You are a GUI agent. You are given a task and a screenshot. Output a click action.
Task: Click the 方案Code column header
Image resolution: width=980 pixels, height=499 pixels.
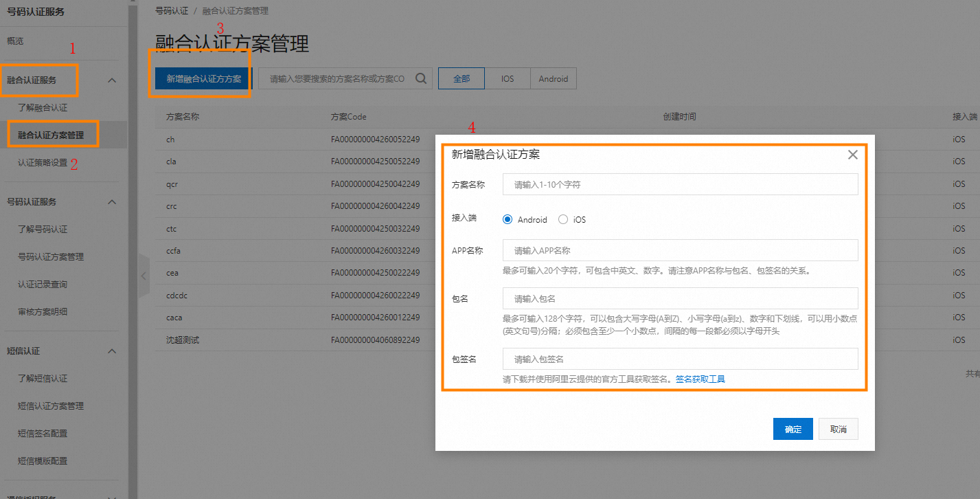tap(349, 117)
